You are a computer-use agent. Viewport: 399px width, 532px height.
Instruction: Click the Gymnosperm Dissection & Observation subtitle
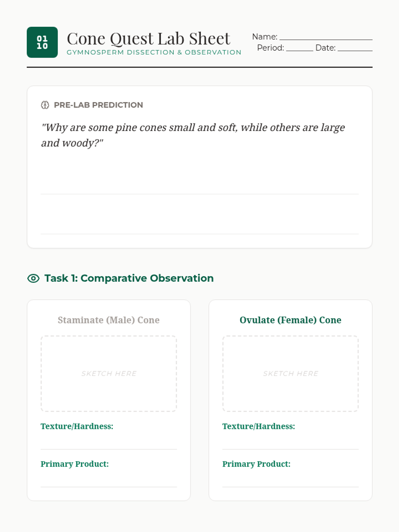coord(154,52)
